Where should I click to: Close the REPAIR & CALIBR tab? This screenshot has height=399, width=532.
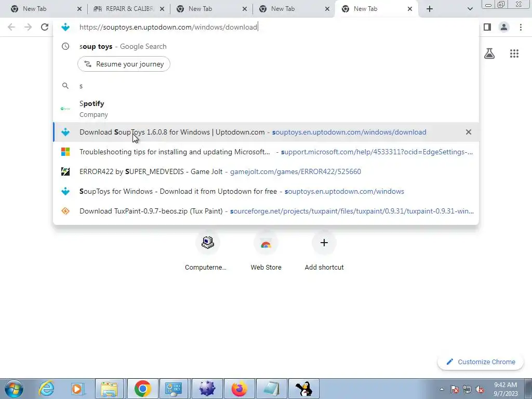[x=162, y=9]
